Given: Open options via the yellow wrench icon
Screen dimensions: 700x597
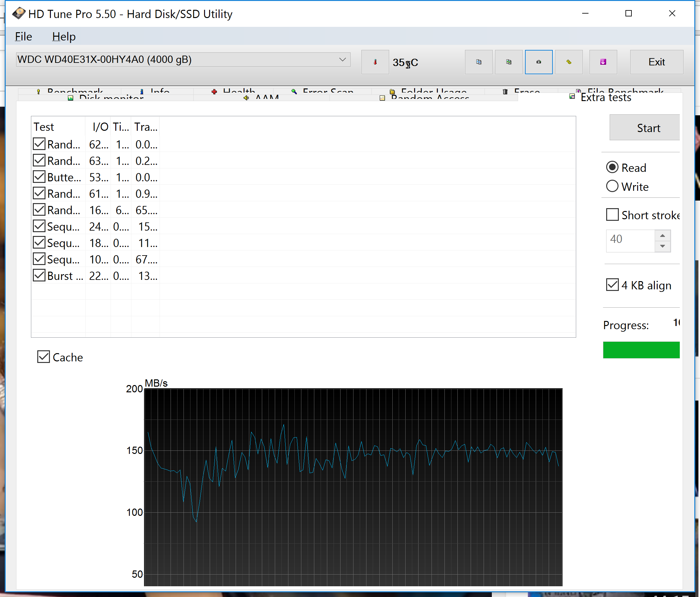Looking at the screenshot, I should coord(569,62).
